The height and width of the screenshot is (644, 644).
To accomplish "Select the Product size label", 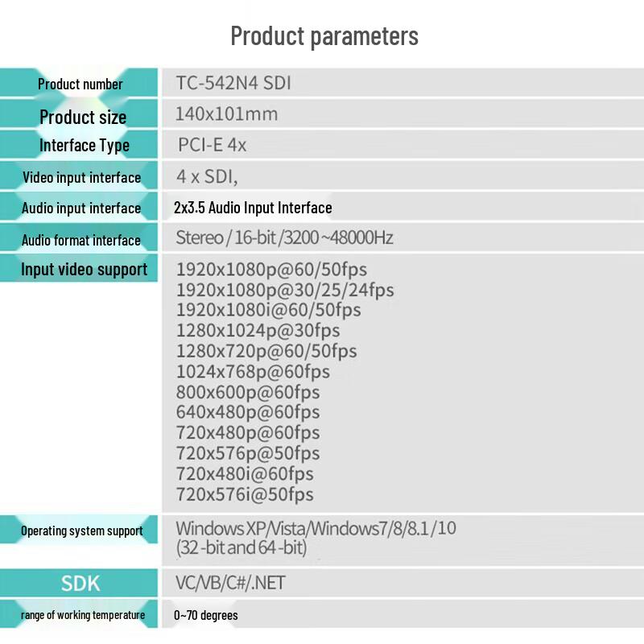I will pos(83,117).
